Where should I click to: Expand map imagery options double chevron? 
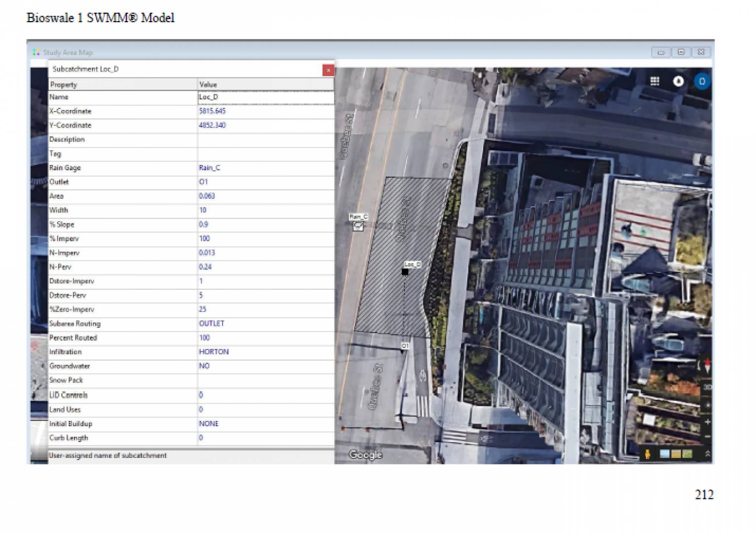(x=707, y=454)
